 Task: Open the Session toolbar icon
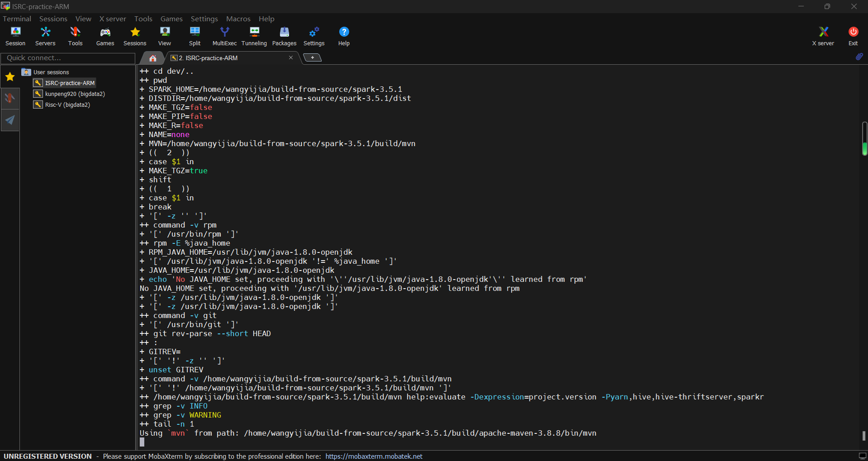pos(15,36)
